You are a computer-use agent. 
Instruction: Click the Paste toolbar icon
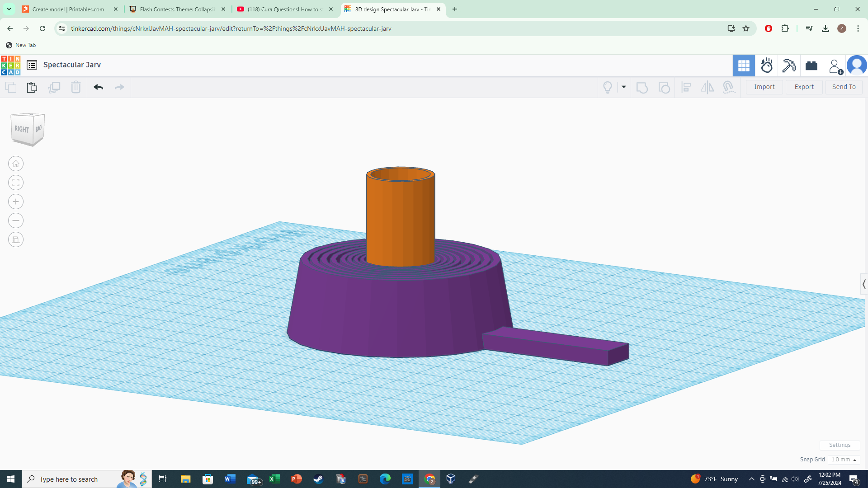point(32,87)
